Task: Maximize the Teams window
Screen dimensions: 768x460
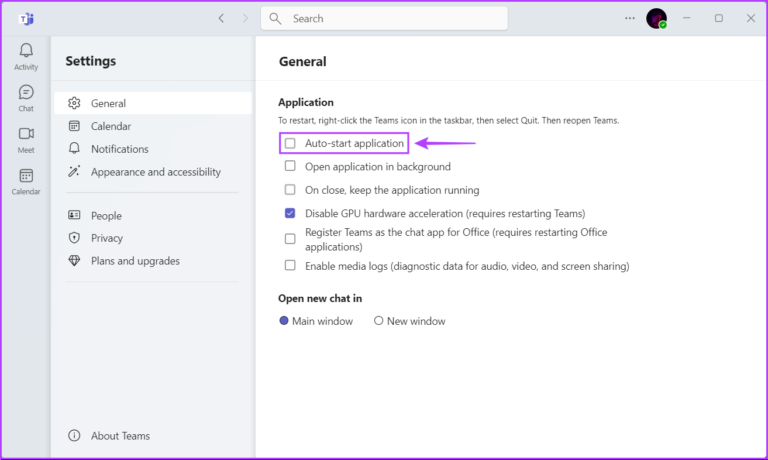Action: pyautogui.click(x=719, y=18)
